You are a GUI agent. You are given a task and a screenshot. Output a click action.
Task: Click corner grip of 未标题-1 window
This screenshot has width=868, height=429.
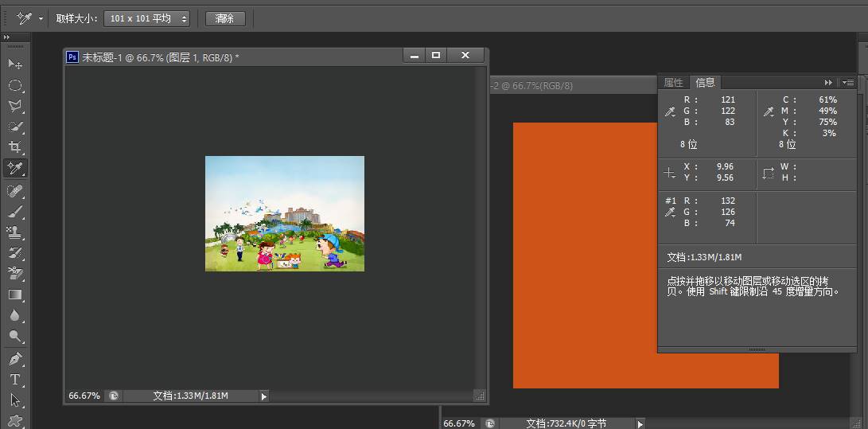480,396
